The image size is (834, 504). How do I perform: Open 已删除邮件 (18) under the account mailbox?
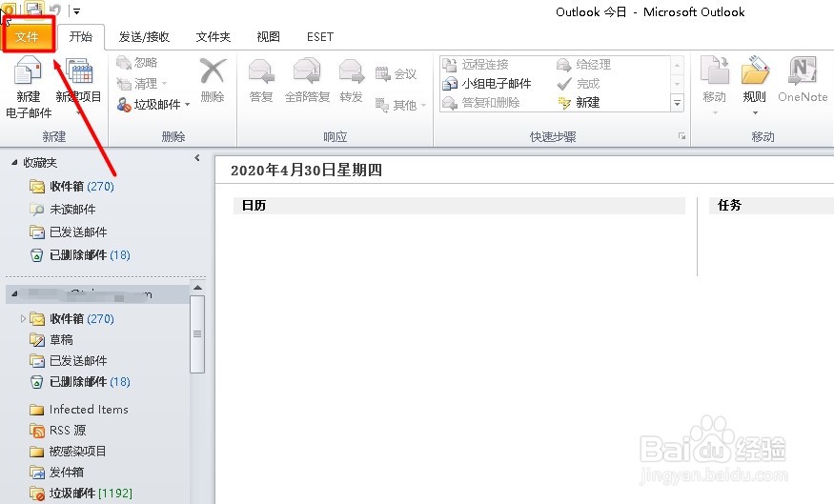[80, 382]
